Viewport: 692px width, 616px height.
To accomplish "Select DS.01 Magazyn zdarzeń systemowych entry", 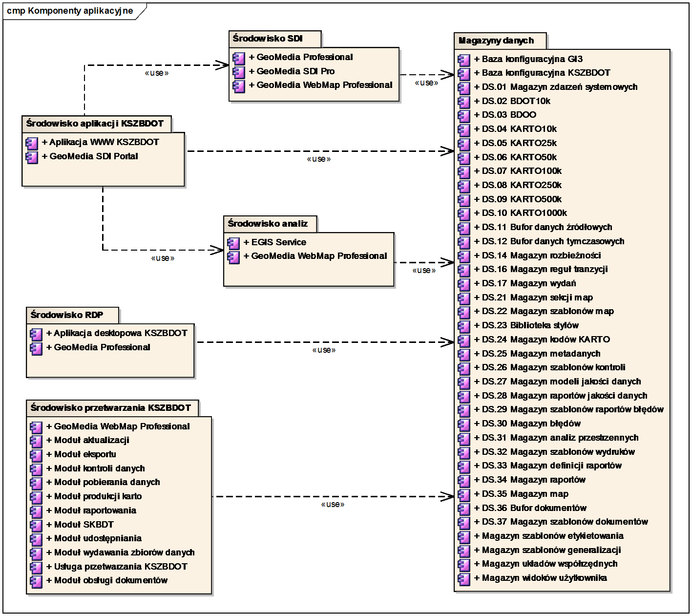I will (x=555, y=87).
